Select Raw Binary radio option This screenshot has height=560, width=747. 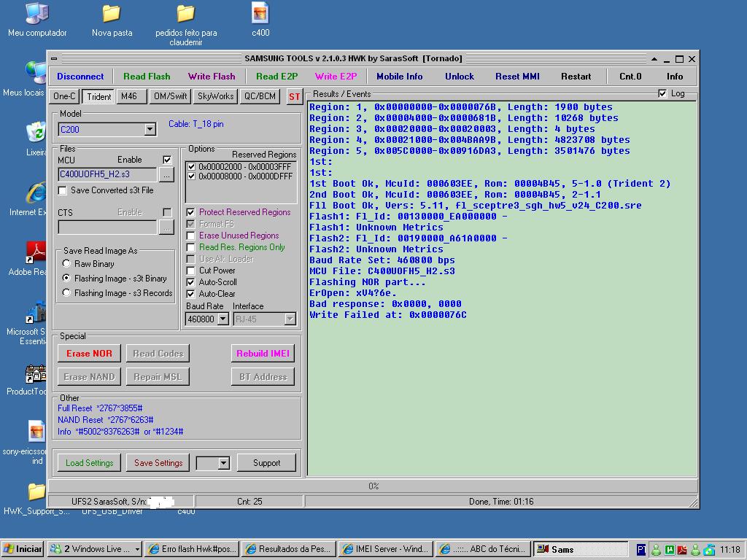(66, 263)
